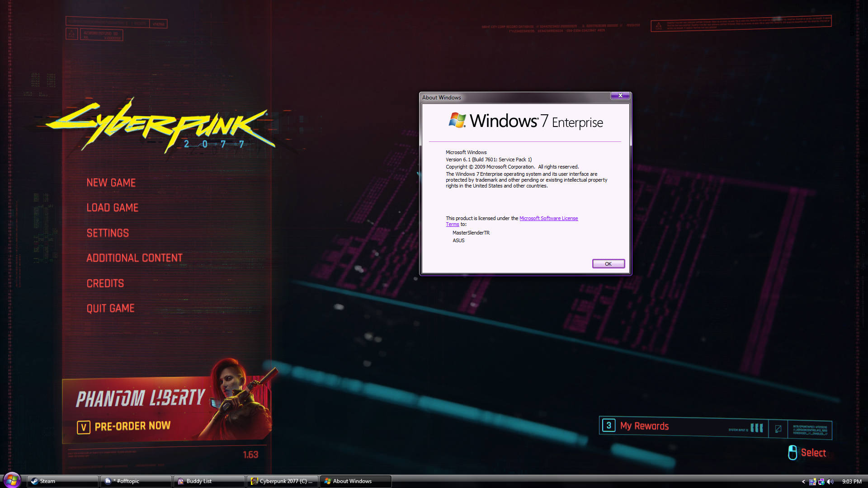Viewport: 868px width, 488px height.
Task: Click the Windows Sidebar gadgets tray icon
Action: pos(812,482)
